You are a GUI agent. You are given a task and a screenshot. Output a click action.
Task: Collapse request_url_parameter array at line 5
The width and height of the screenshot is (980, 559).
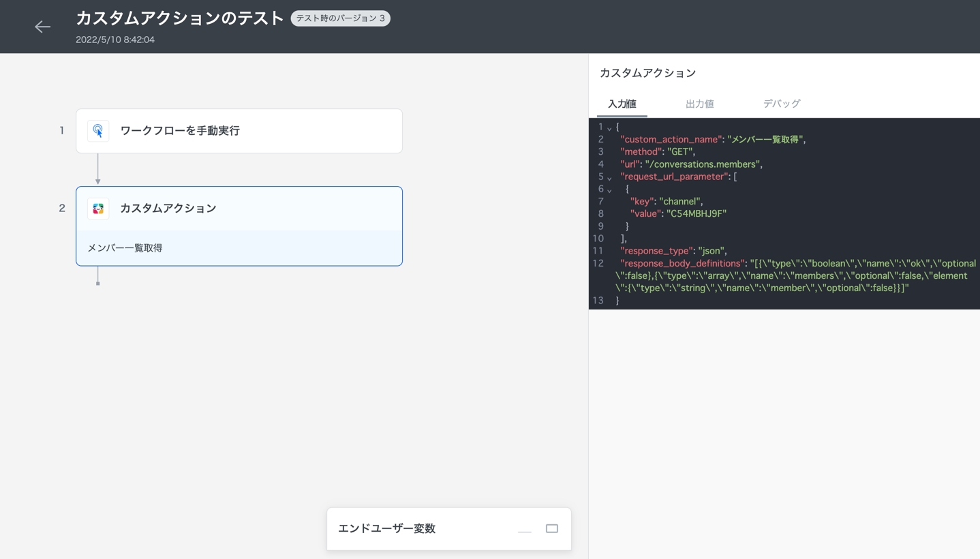[609, 178]
